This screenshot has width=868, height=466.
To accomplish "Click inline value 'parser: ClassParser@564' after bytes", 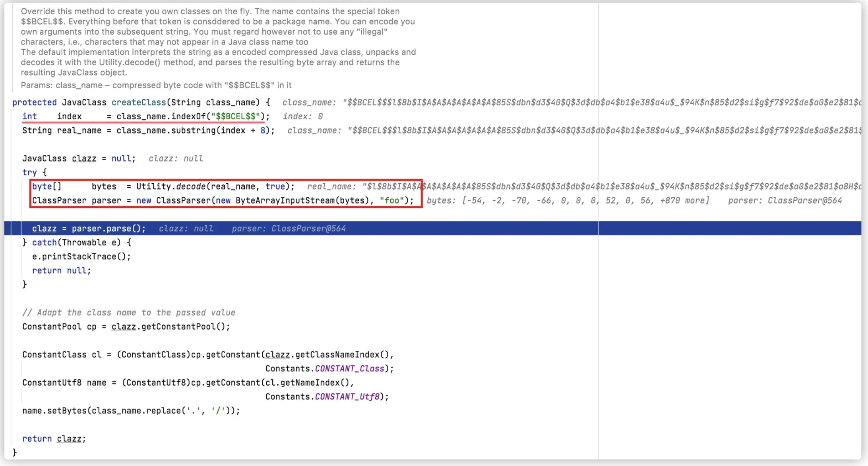I will [785, 201].
